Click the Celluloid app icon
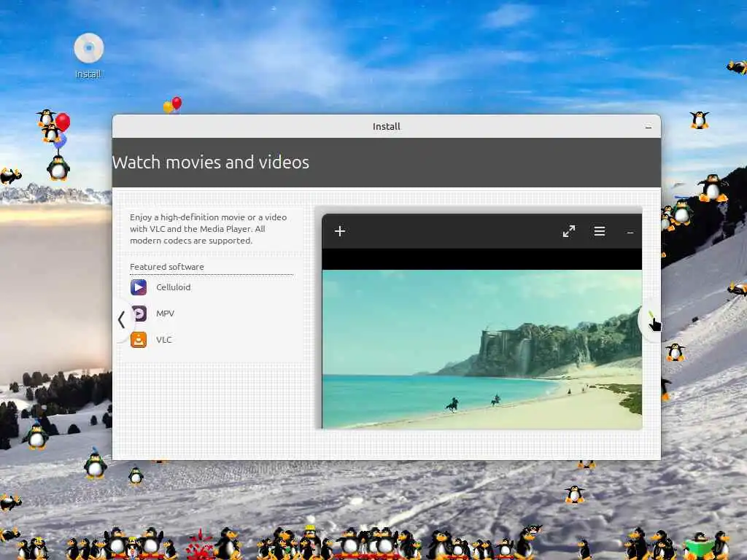This screenshot has height=560, width=747. pyautogui.click(x=139, y=287)
